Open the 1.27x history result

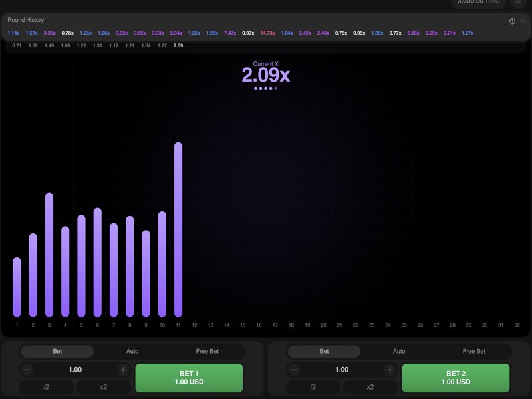click(467, 33)
